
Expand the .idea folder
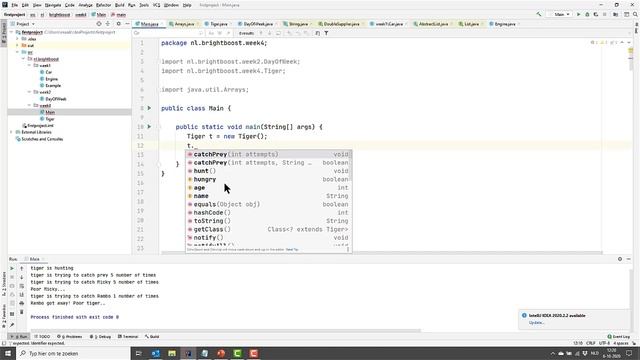pos(18,39)
